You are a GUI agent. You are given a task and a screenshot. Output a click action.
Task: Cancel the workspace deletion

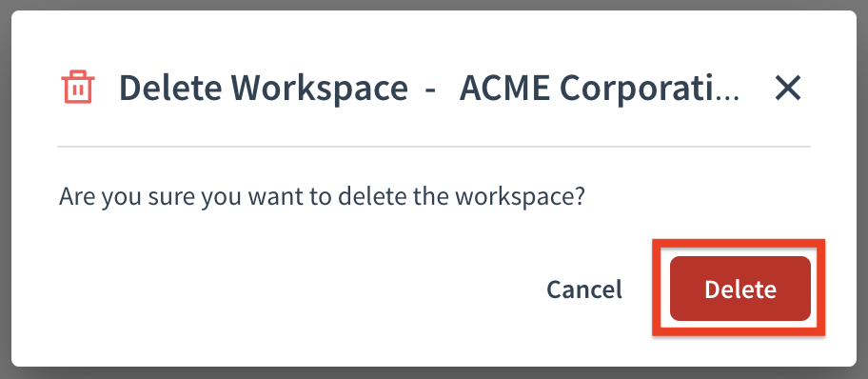click(584, 289)
